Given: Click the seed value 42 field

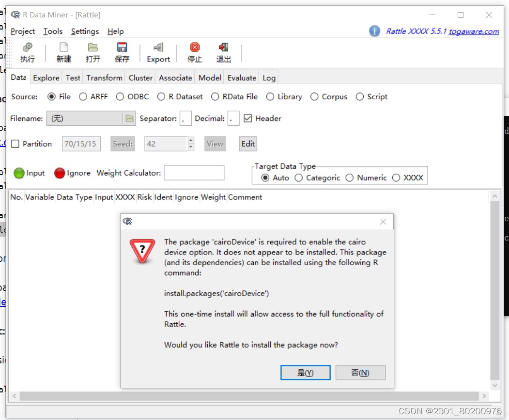Looking at the screenshot, I should 166,144.
